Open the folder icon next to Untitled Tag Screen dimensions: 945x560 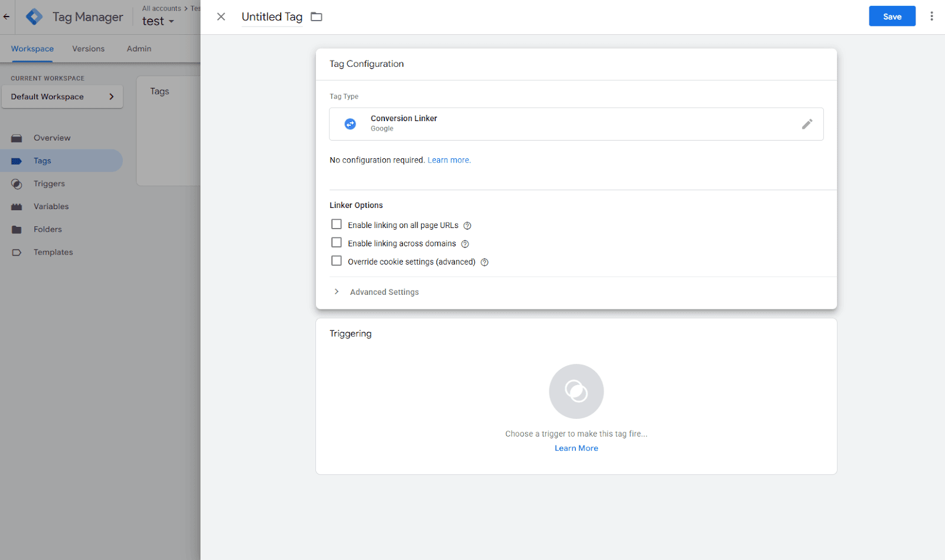tap(317, 17)
